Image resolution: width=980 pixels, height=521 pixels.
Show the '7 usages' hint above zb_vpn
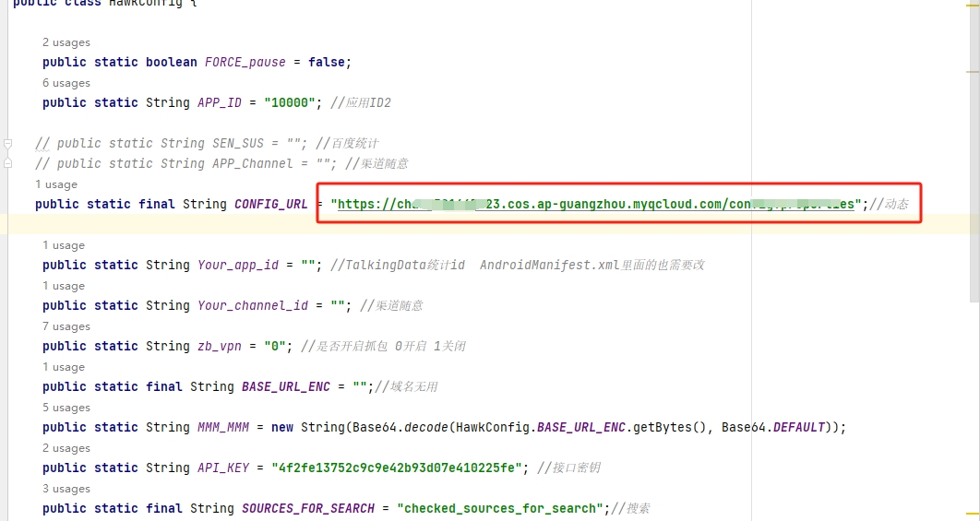66,326
